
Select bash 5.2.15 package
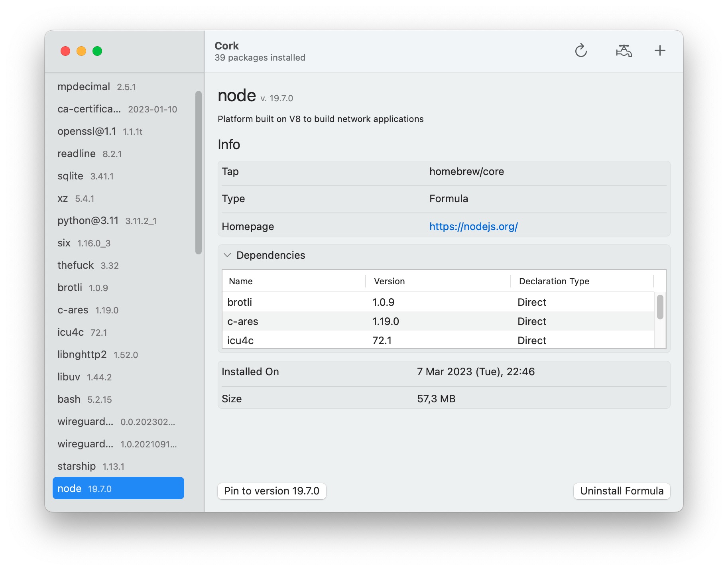(118, 399)
